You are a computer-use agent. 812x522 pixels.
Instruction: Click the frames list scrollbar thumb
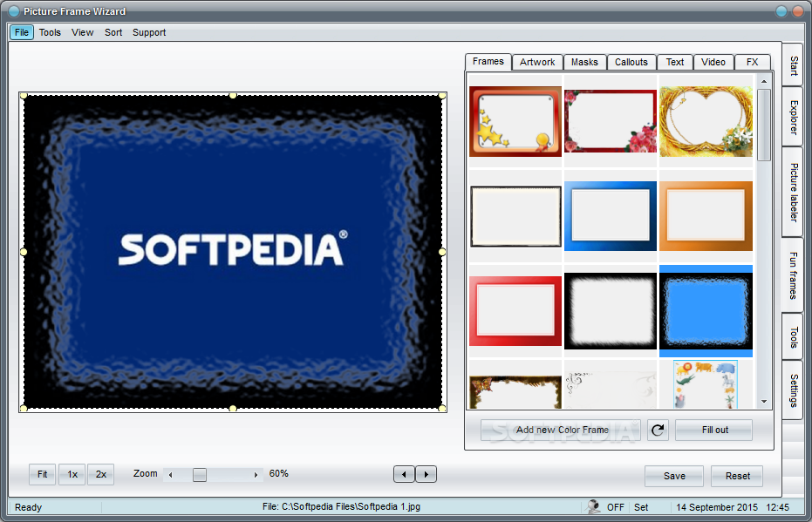point(764,125)
